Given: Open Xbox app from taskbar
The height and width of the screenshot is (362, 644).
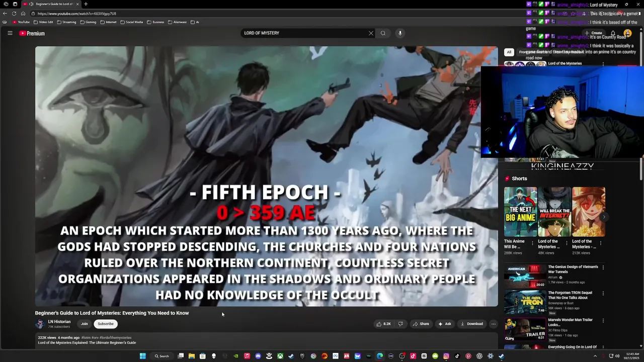Looking at the screenshot, I should (280, 356).
